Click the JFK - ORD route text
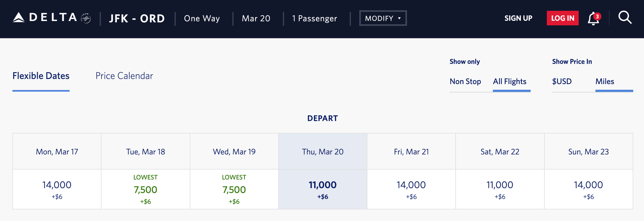644x221 pixels. pyautogui.click(x=136, y=18)
